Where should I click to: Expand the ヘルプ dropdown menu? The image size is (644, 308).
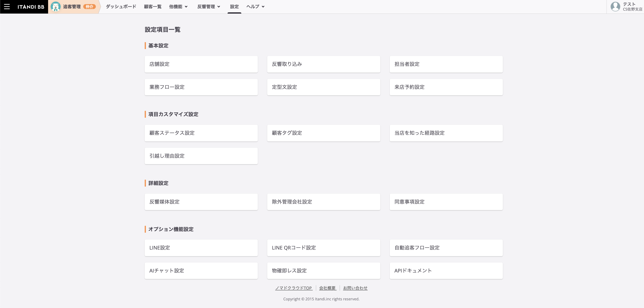pyautogui.click(x=255, y=7)
